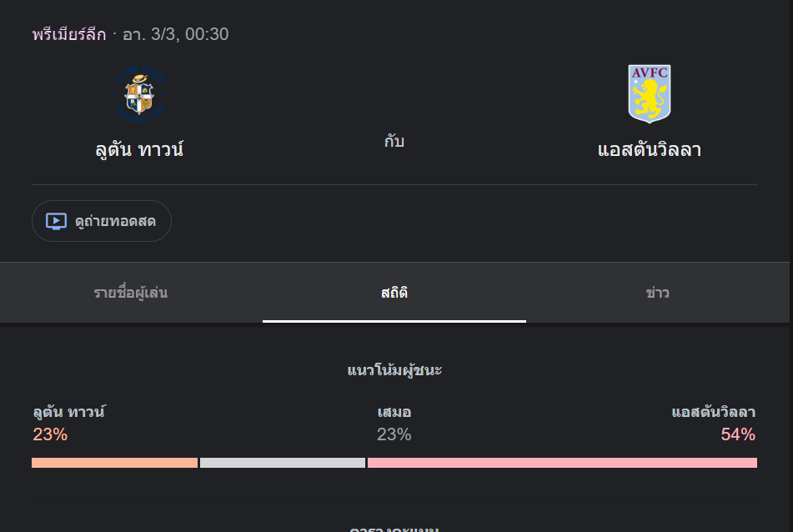Click the กับ text between teams
This screenshot has width=793, height=532.
pos(394,142)
